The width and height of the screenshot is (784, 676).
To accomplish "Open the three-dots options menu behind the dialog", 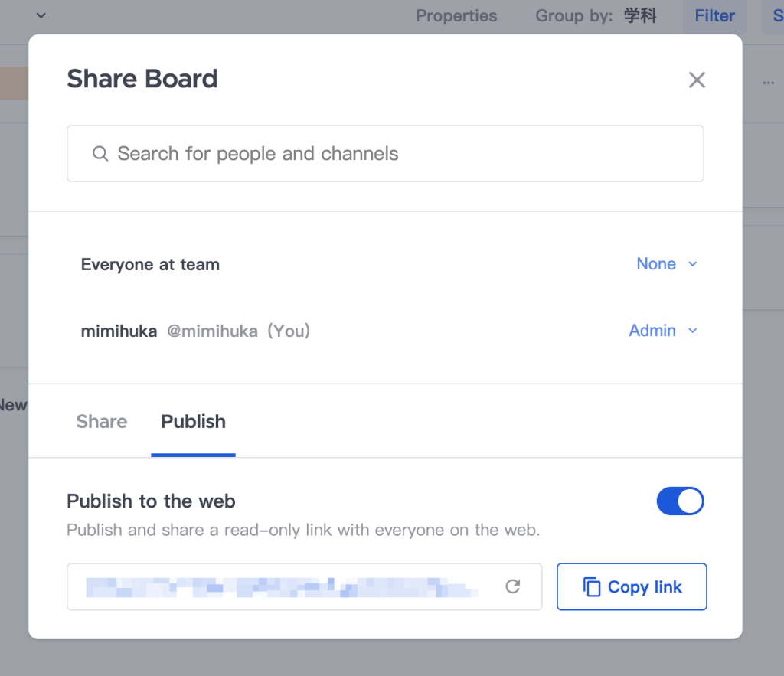I will [768, 82].
